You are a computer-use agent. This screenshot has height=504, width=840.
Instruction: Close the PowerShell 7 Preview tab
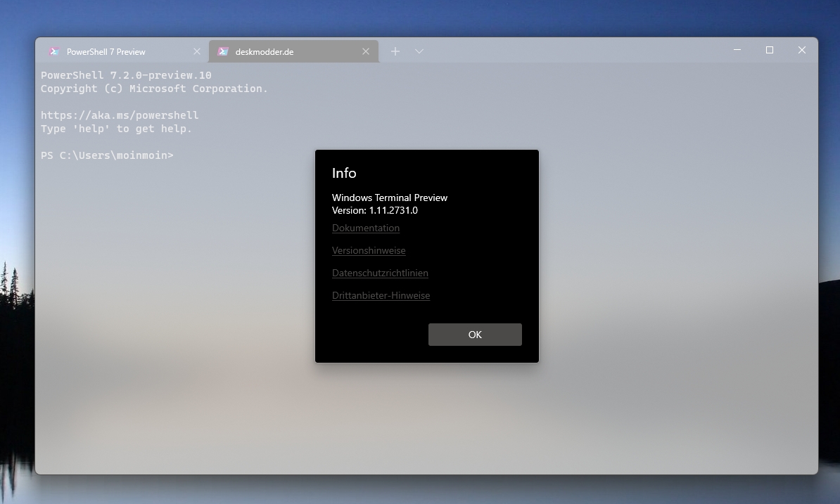196,51
